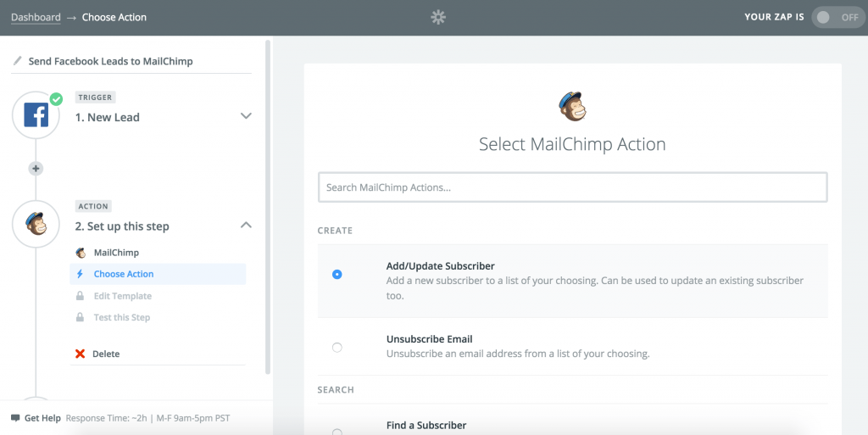Click the large MailChimp logo above title

pyautogui.click(x=572, y=106)
